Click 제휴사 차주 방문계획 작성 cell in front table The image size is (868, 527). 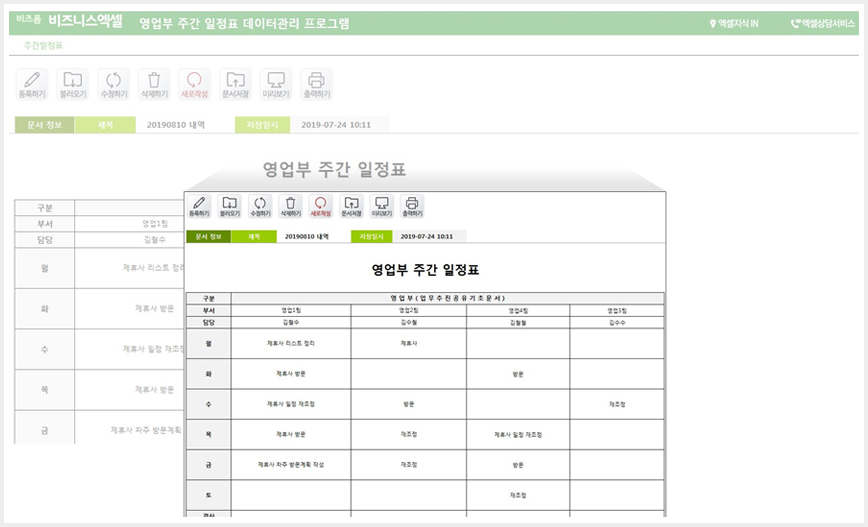(x=291, y=464)
